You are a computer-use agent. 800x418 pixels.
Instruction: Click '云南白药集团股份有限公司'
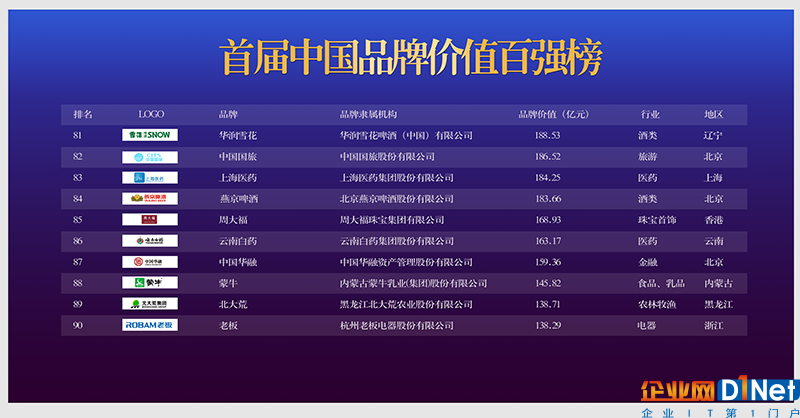pos(397,241)
